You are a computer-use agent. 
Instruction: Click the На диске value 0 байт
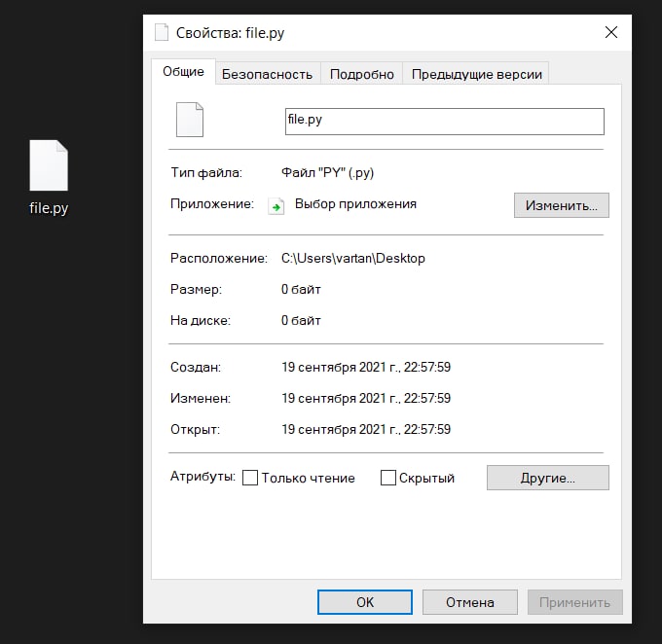coord(301,321)
